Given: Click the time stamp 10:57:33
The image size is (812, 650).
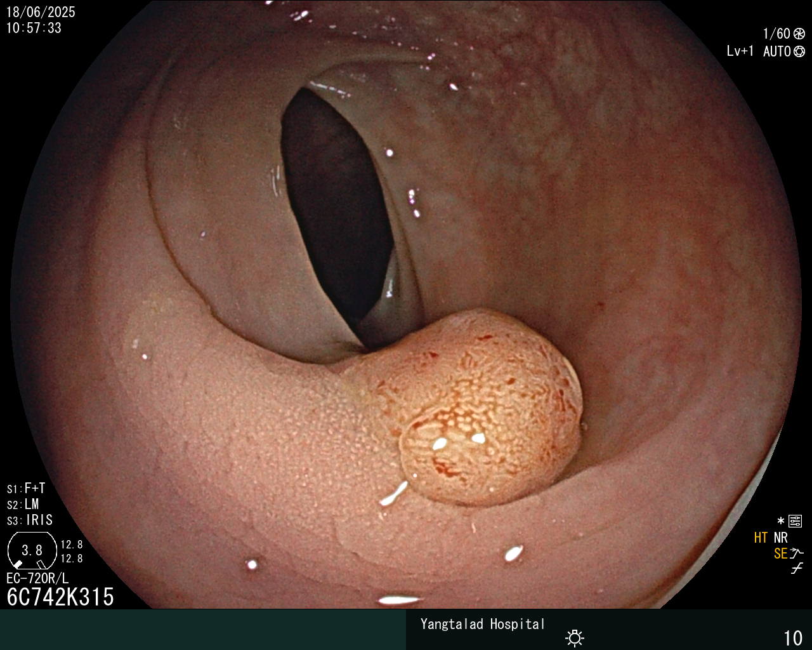Looking at the screenshot, I should (34, 28).
